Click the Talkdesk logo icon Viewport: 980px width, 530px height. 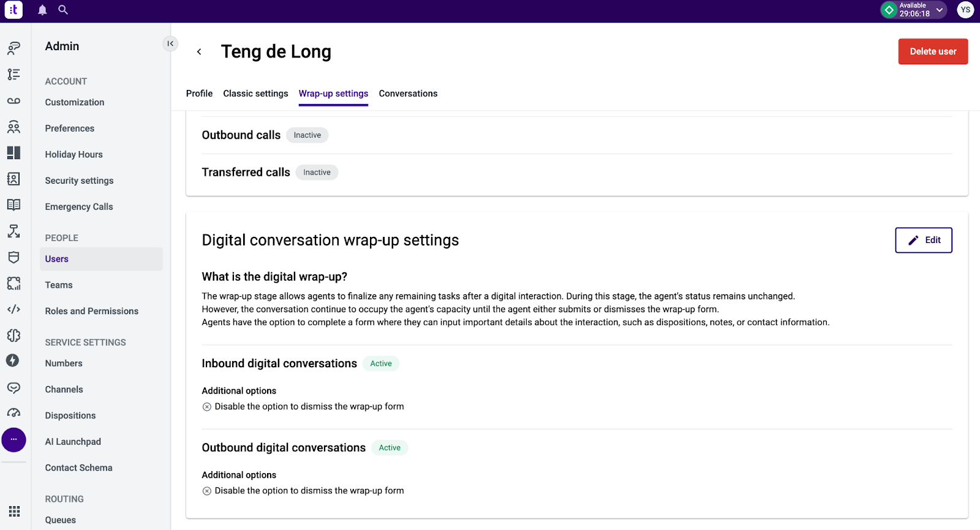coord(13,10)
